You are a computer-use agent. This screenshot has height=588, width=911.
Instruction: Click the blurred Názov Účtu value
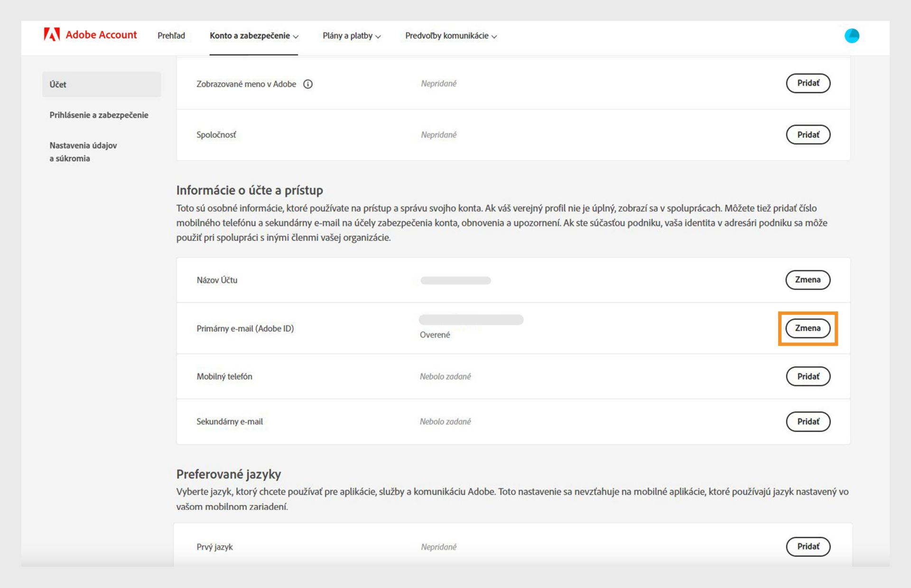pos(455,280)
